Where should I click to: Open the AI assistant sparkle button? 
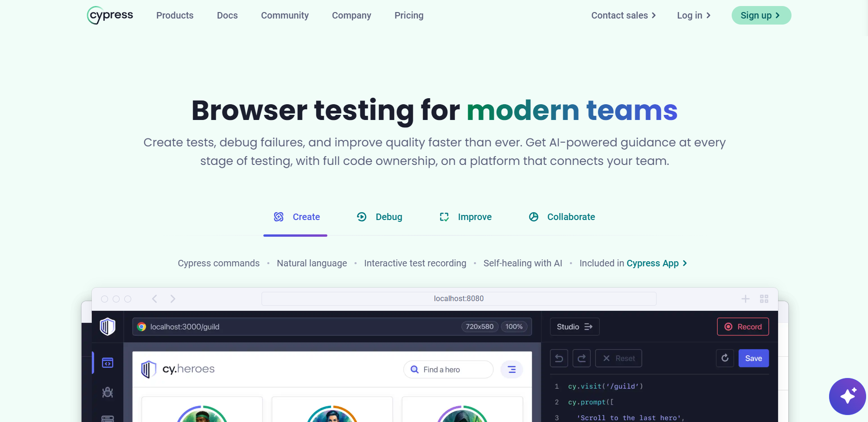click(x=847, y=397)
